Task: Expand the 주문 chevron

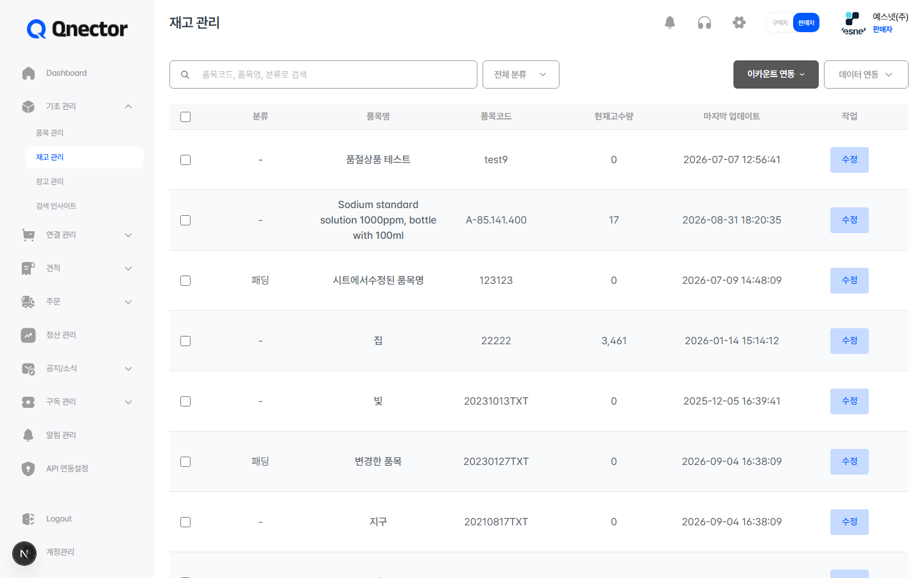Action: pos(128,302)
